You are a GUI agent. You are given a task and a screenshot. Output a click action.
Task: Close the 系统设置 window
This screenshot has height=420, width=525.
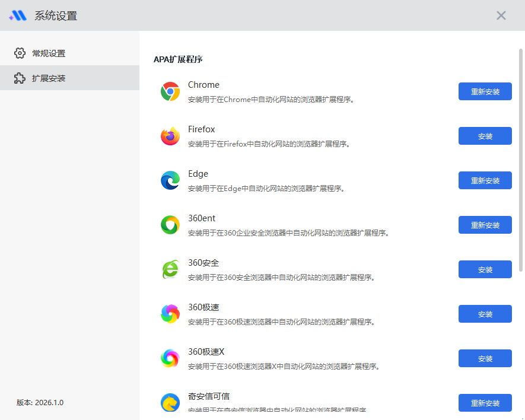click(x=501, y=15)
